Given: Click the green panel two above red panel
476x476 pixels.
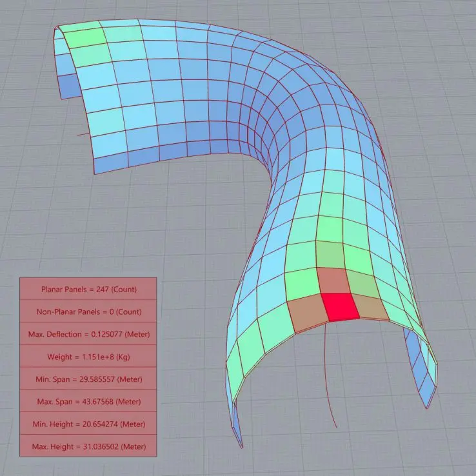Looking at the screenshot, I should [x=329, y=255].
